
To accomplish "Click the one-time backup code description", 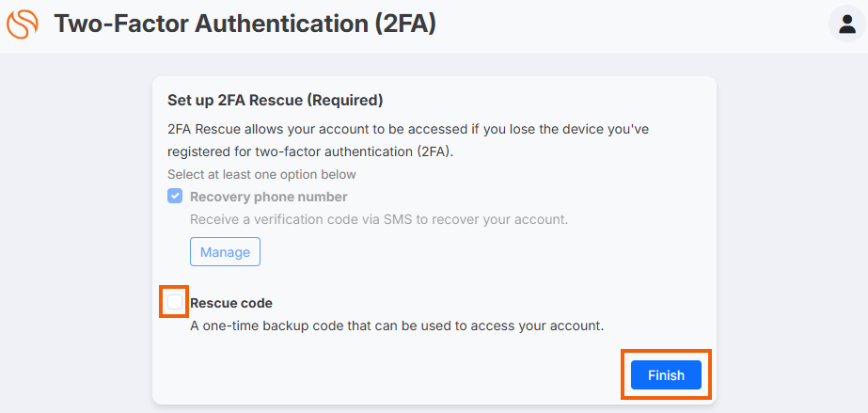I will point(397,326).
